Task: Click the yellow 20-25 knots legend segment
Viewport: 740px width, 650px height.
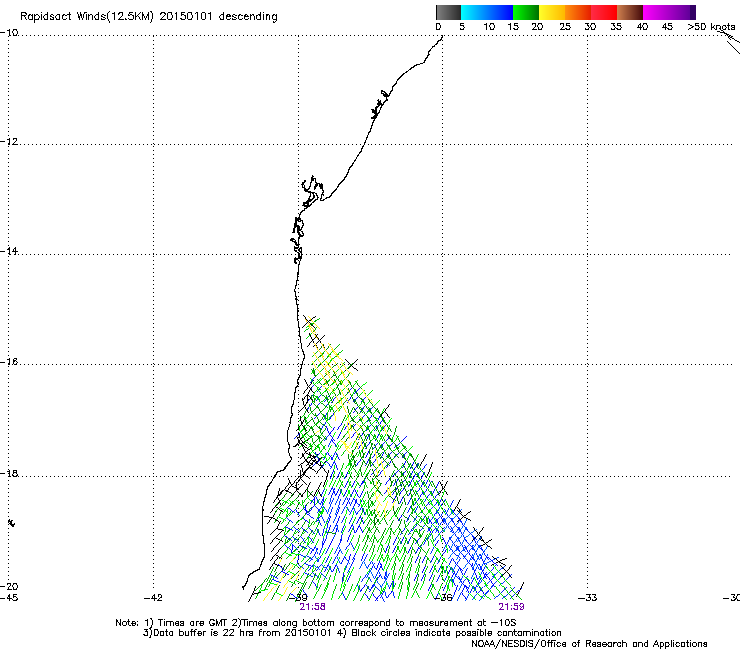Action: [552, 12]
